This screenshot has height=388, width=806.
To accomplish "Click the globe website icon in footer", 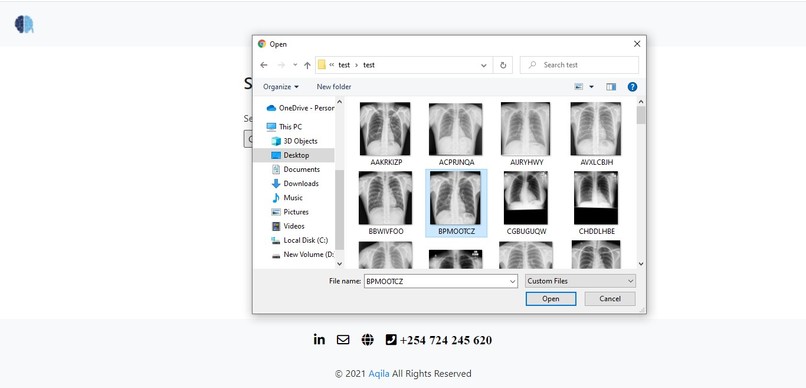I will point(367,340).
